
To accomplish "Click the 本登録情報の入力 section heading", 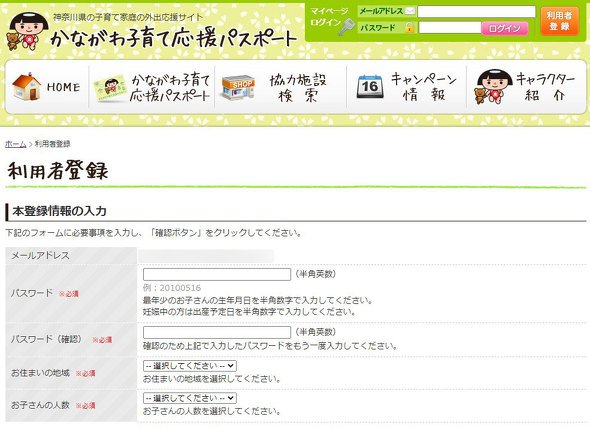I will tap(59, 211).
